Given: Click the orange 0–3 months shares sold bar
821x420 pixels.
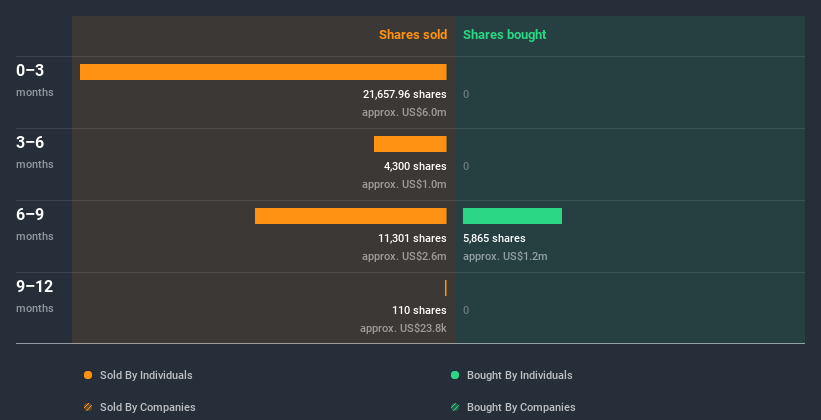Looking at the screenshot, I should pyautogui.click(x=263, y=72).
